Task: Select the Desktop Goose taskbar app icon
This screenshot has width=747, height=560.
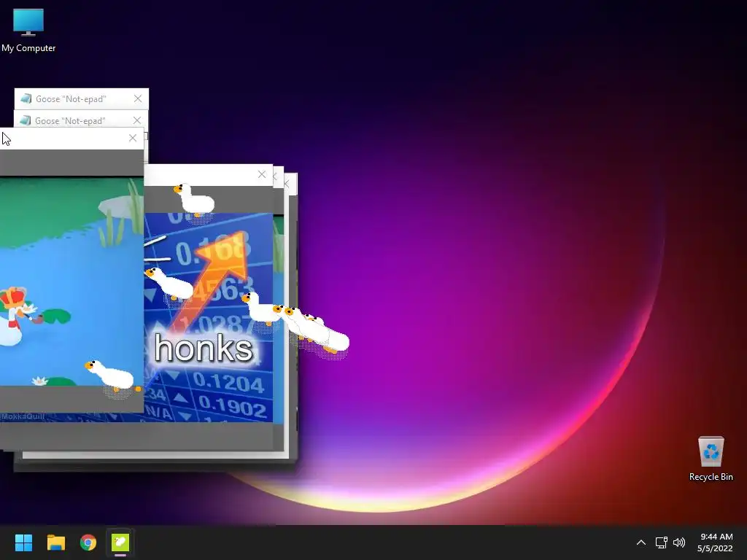Action: coord(120,542)
